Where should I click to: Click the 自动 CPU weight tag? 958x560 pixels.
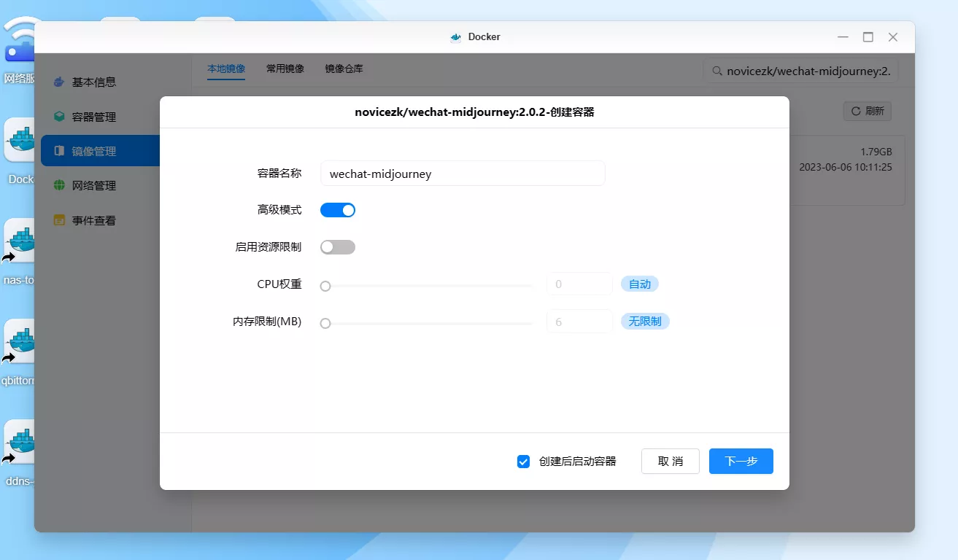coord(640,284)
